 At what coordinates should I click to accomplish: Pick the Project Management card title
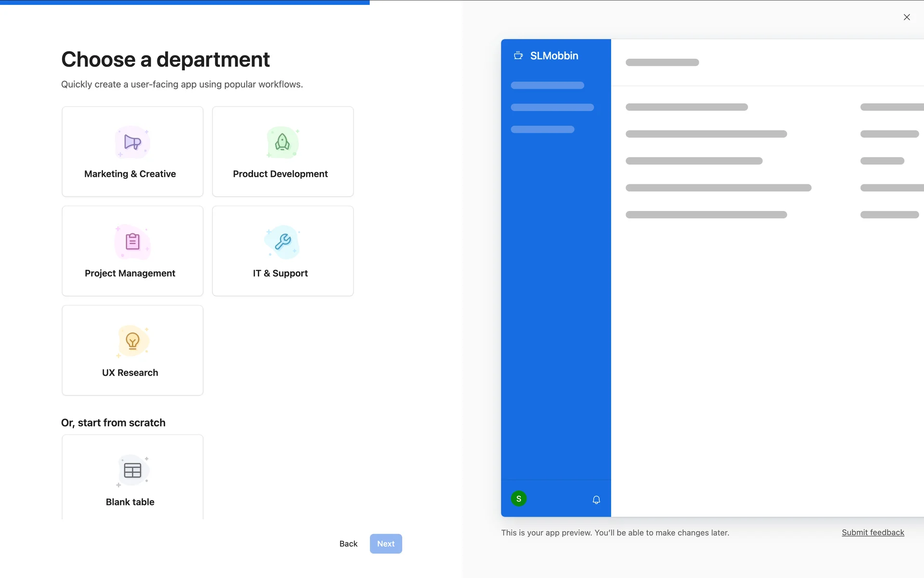130,273
